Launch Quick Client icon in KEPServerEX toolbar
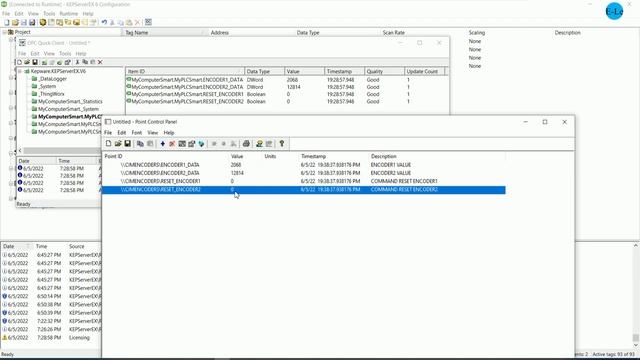The image size is (640, 360). point(148,22)
